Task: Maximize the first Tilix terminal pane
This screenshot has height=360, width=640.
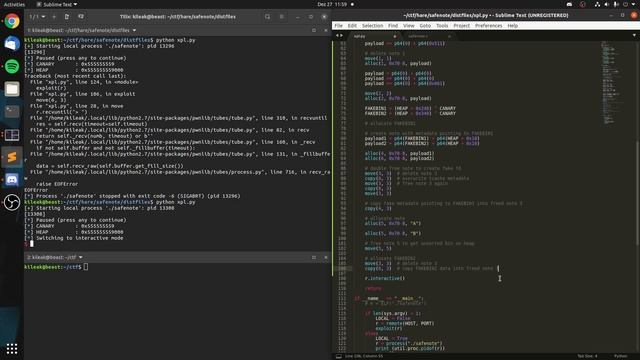Action: [314, 30]
